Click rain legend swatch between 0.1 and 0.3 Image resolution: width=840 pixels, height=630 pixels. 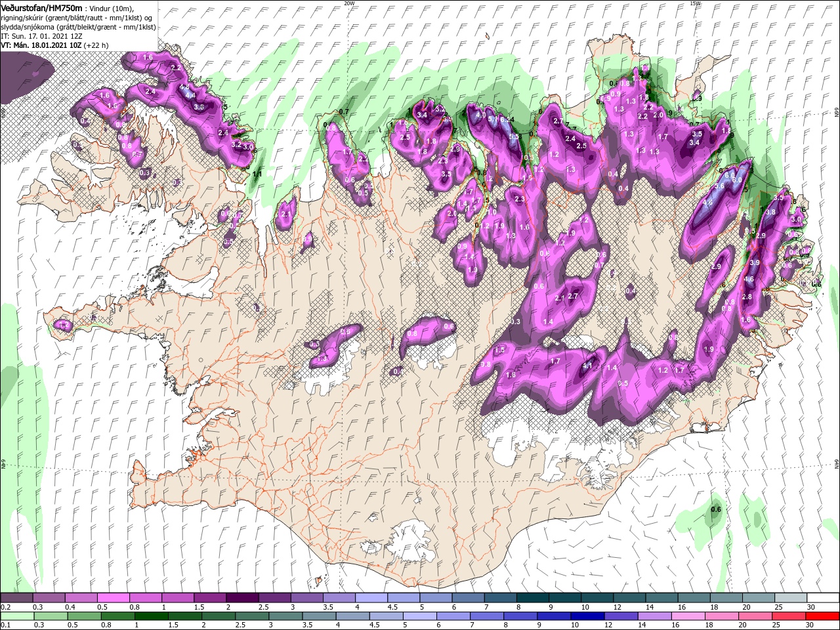click(x=17, y=616)
